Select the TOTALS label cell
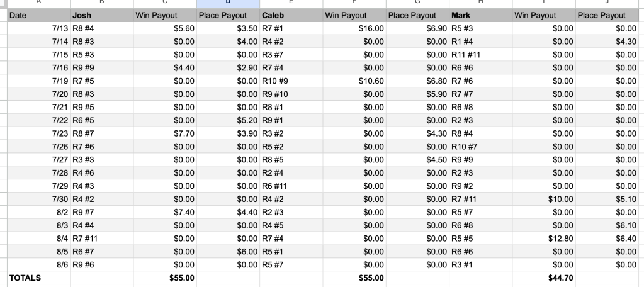The width and height of the screenshot is (644, 287). 39,278
